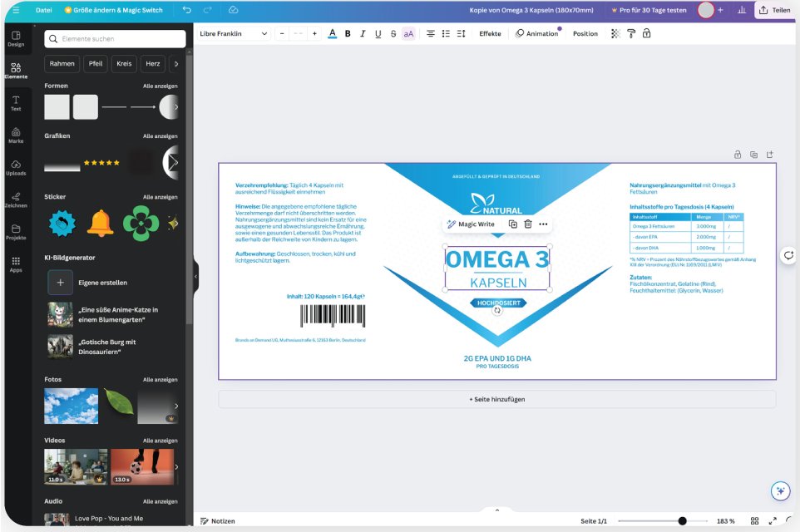Open the Datei menu
Image resolution: width=800 pixels, height=532 pixels.
44,10
